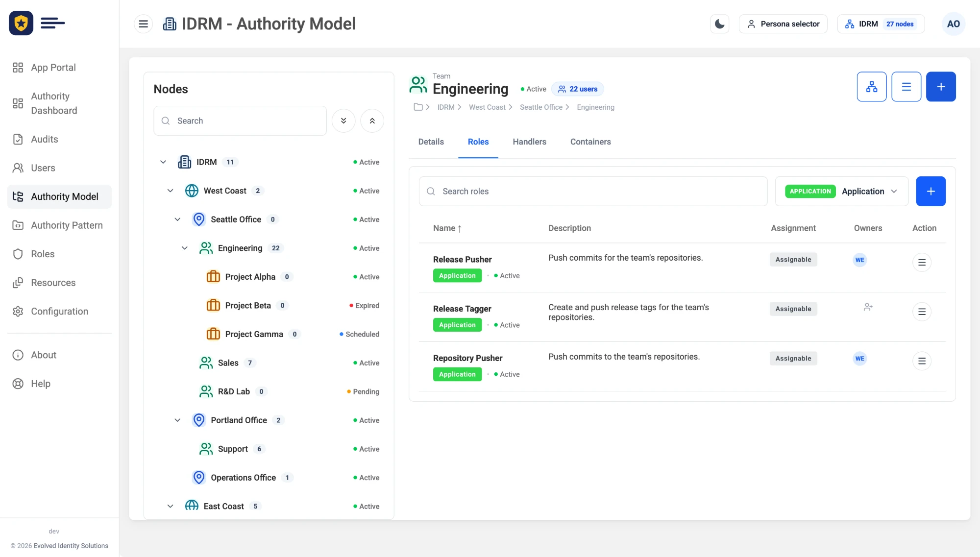Open the AO user avatar menu
The width and height of the screenshot is (980, 557).
point(953,24)
